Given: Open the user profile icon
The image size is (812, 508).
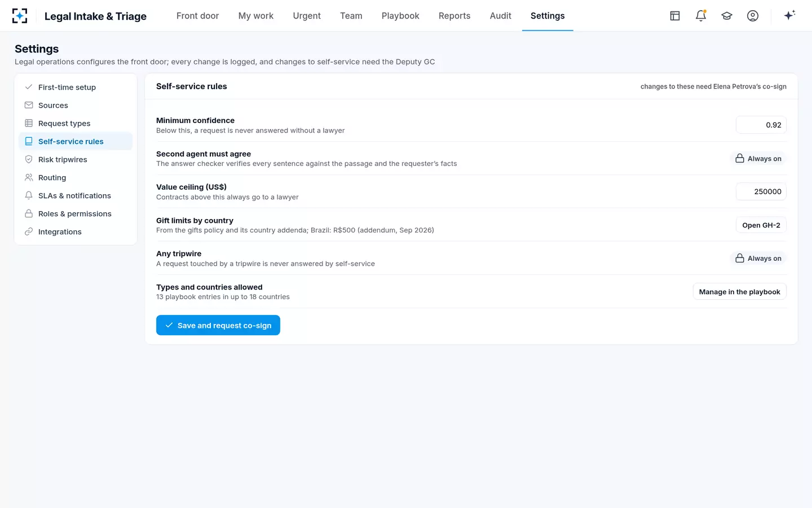Looking at the screenshot, I should coord(753,16).
